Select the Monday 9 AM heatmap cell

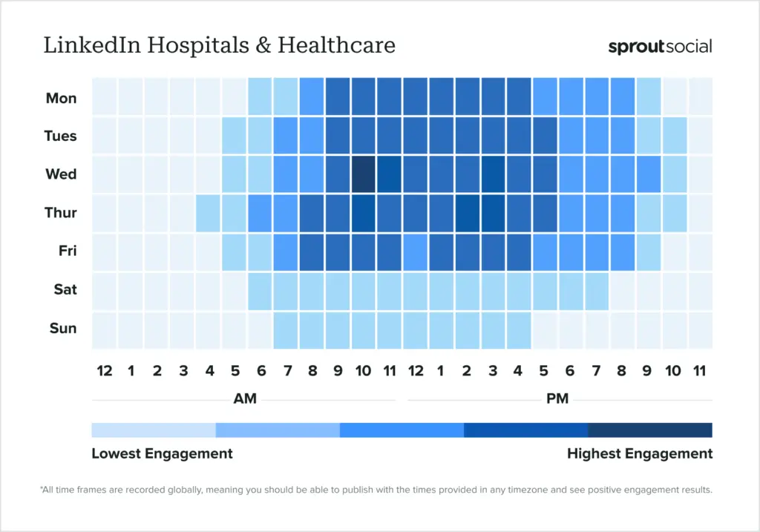tap(338, 97)
